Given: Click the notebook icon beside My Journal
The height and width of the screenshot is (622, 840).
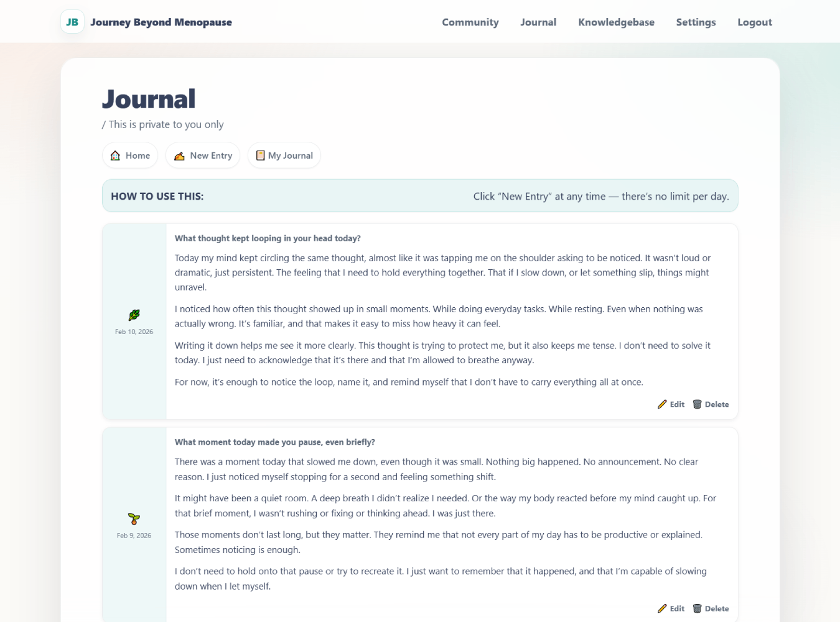Looking at the screenshot, I should click(260, 155).
